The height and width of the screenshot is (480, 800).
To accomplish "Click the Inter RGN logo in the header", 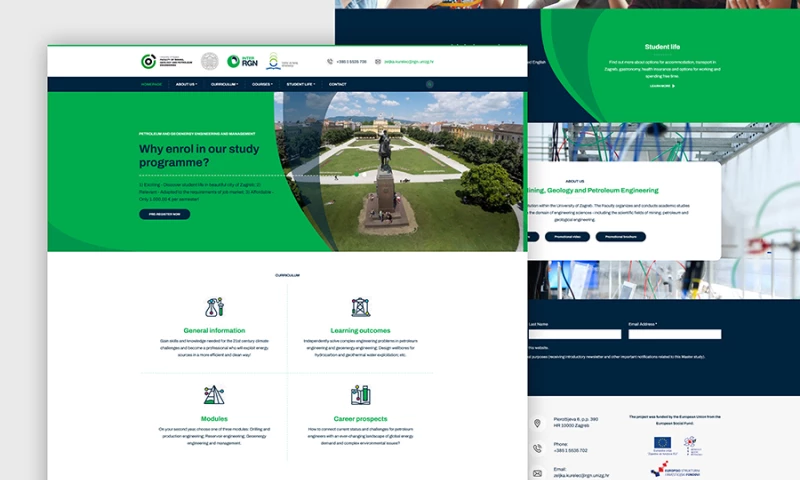I will pyautogui.click(x=240, y=62).
